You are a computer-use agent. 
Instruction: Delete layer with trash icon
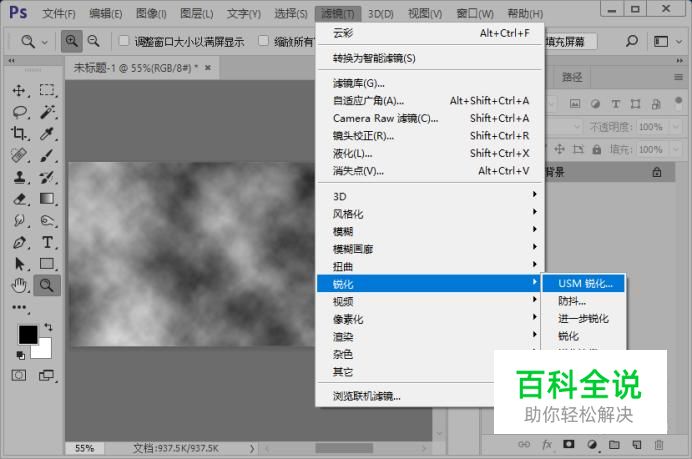tap(658, 444)
